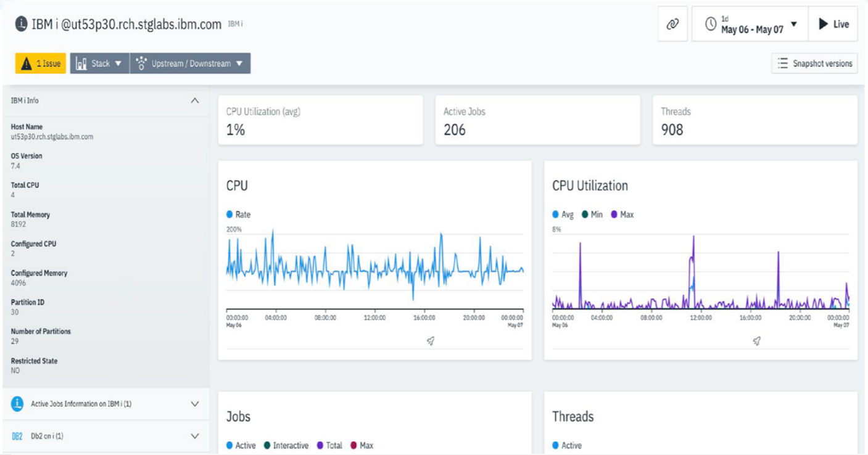Click the Active Jobs Information info icon
This screenshot has height=455, width=868.
click(17, 404)
